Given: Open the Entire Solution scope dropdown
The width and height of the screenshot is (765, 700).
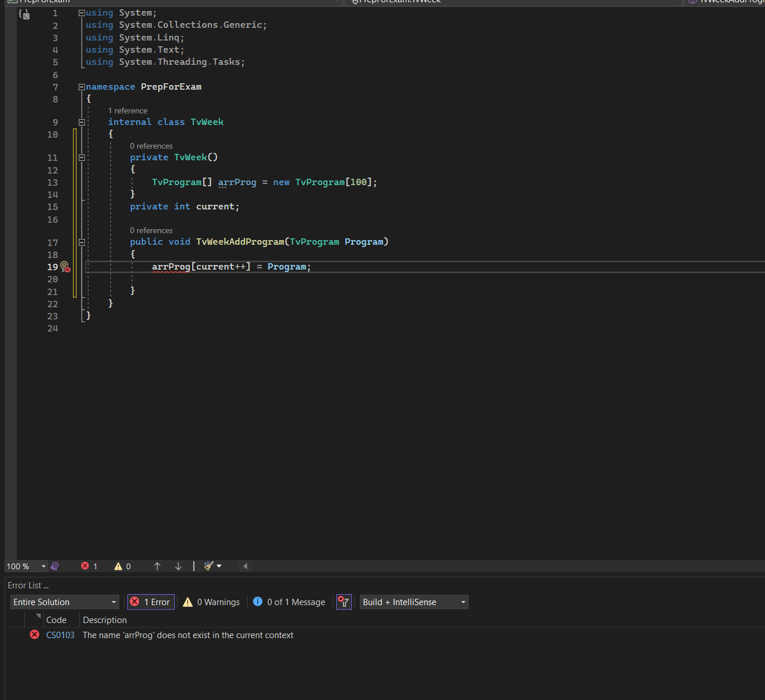Looking at the screenshot, I should tap(65, 602).
